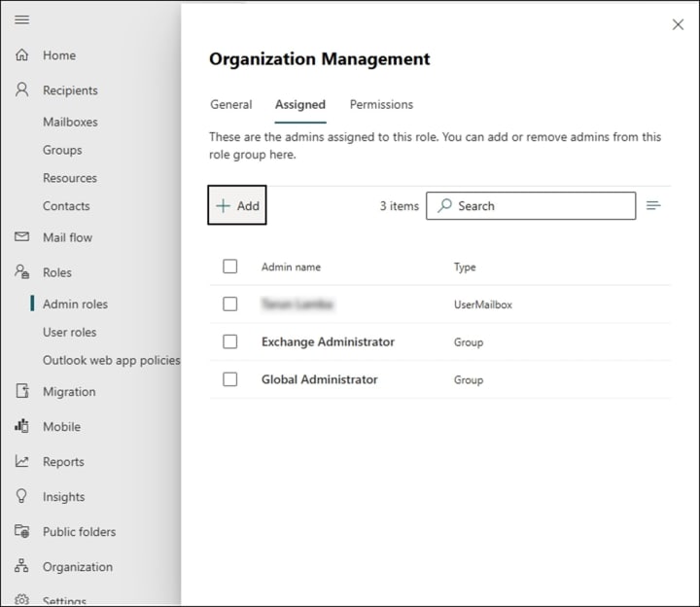Click the Public folders icon
Image resolution: width=700 pixels, height=607 pixels.
pyautogui.click(x=21, y=531)
